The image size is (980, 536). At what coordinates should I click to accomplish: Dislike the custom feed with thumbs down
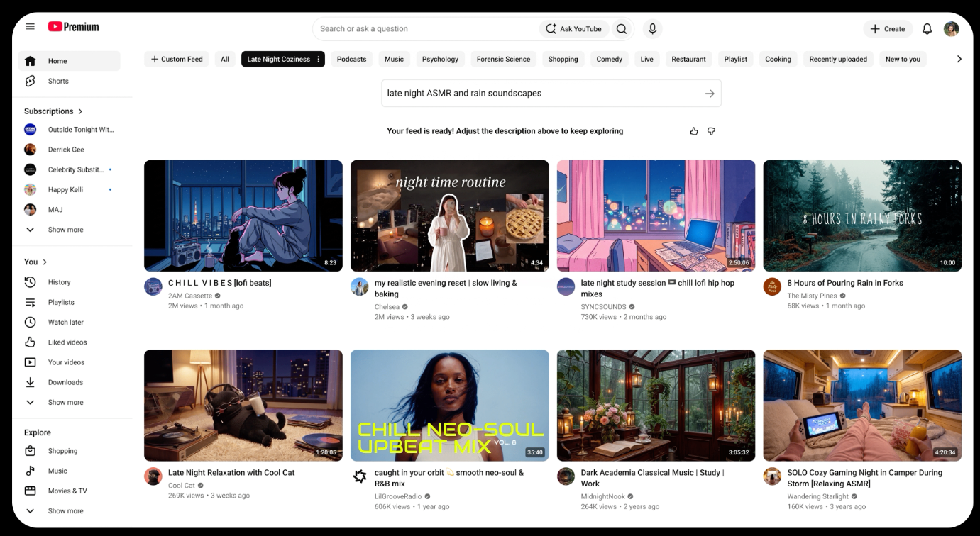711,131
